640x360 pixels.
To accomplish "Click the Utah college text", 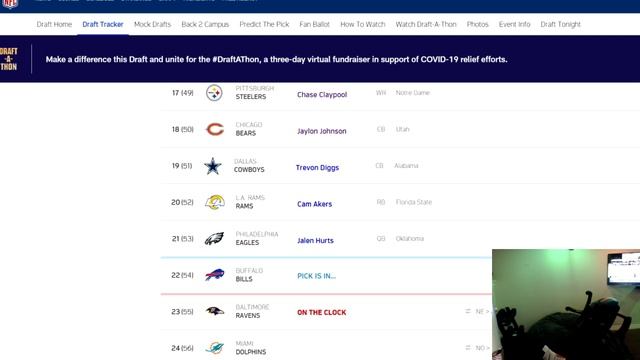I will [x=402, y=129].
